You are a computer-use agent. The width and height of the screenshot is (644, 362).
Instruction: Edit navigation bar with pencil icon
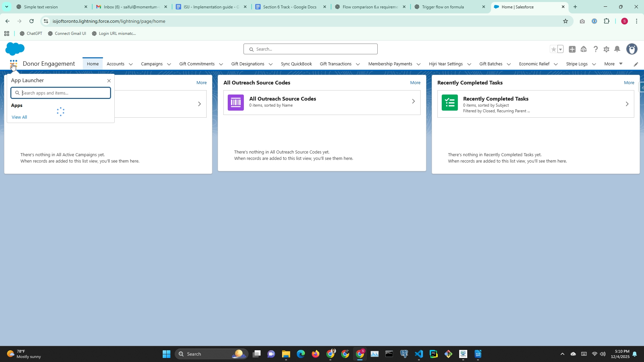636,64
